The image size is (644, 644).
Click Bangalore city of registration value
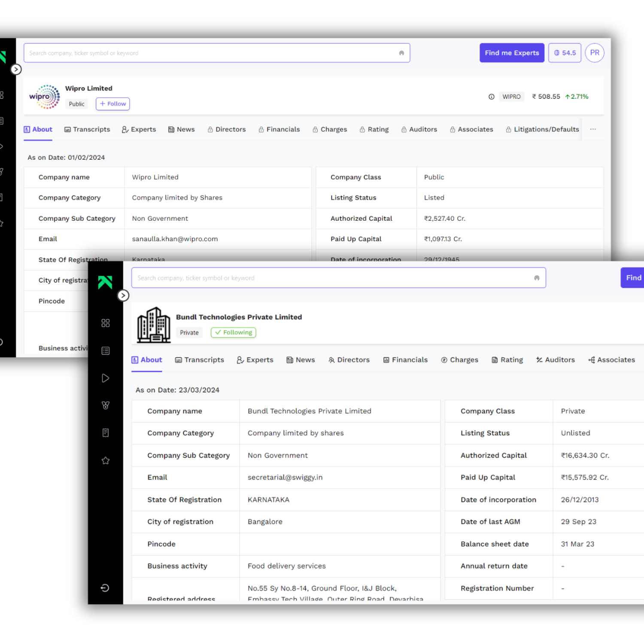265,522
